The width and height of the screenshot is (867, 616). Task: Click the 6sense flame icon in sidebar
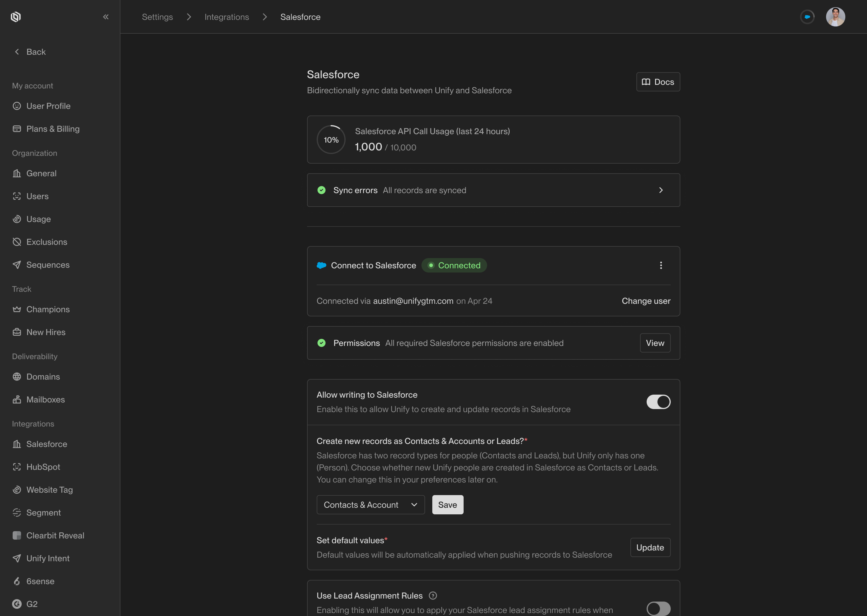17,581
